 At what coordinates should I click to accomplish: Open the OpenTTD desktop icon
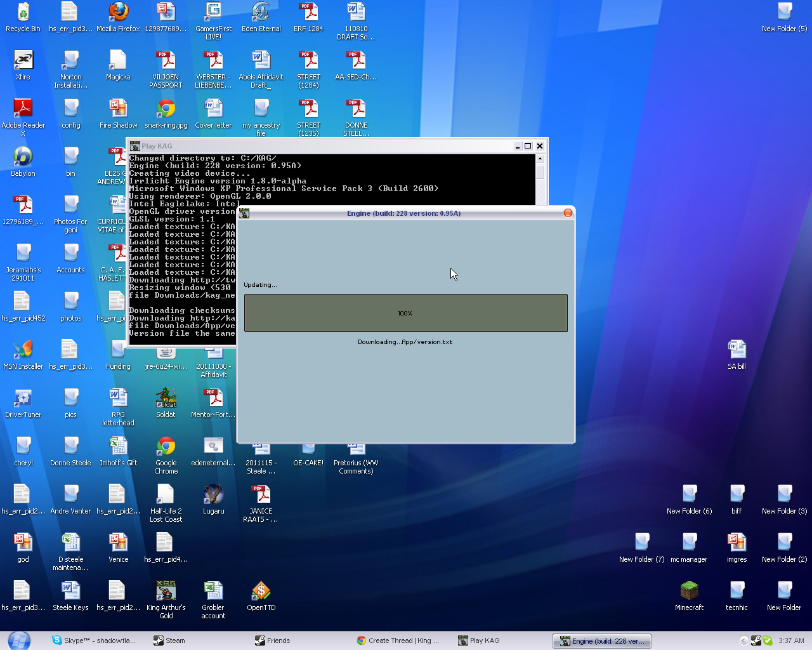point(261,597)
